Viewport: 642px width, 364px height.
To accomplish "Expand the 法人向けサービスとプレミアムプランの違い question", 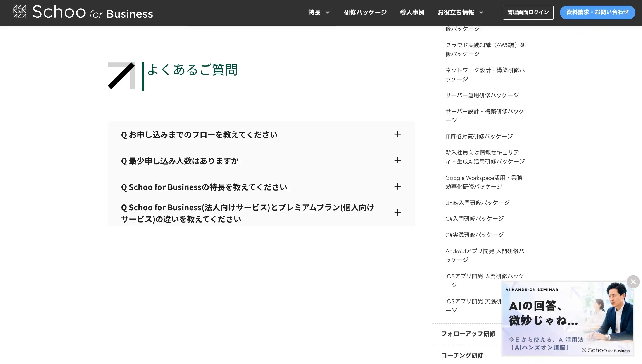I will [261, 213].
